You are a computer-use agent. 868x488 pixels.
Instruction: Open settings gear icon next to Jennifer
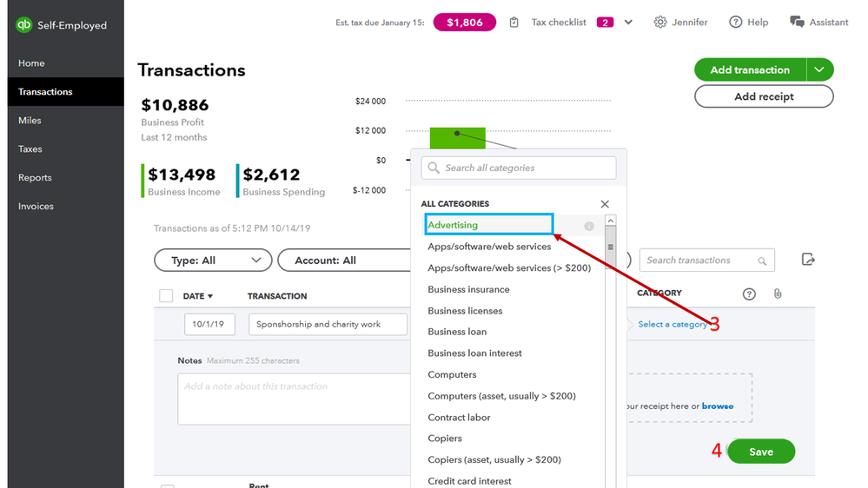pyautogui.click(x=660, y=23)
